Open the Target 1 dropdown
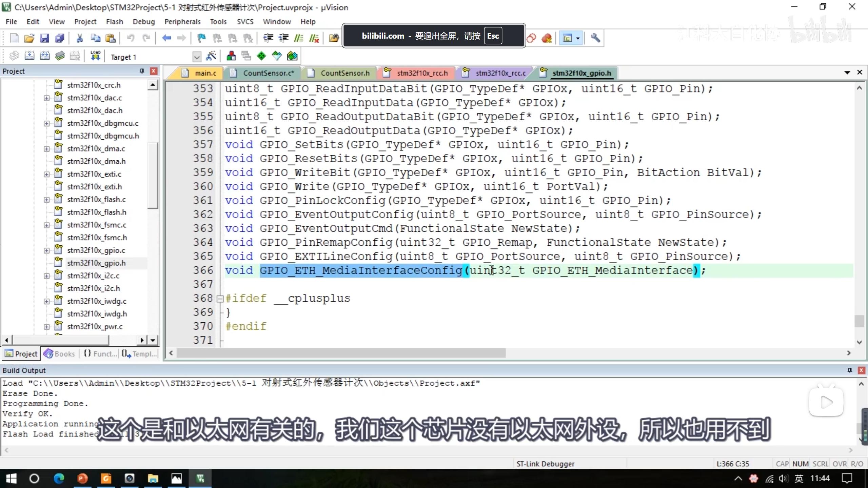Image resolution: width=868 pixels, height=488 pixels. click(x=197, y=57)
